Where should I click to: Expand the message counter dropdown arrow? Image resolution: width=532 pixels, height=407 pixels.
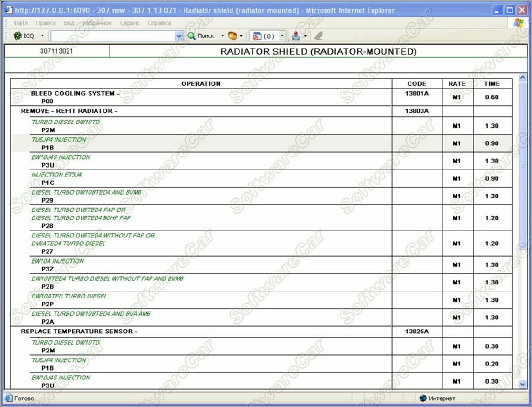(282, 36)
